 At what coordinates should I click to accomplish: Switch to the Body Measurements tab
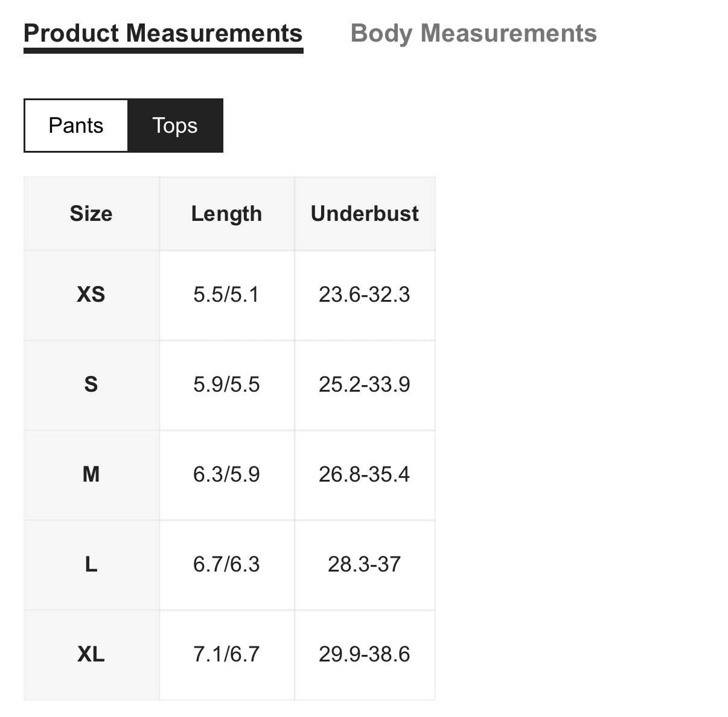[473, 34]
